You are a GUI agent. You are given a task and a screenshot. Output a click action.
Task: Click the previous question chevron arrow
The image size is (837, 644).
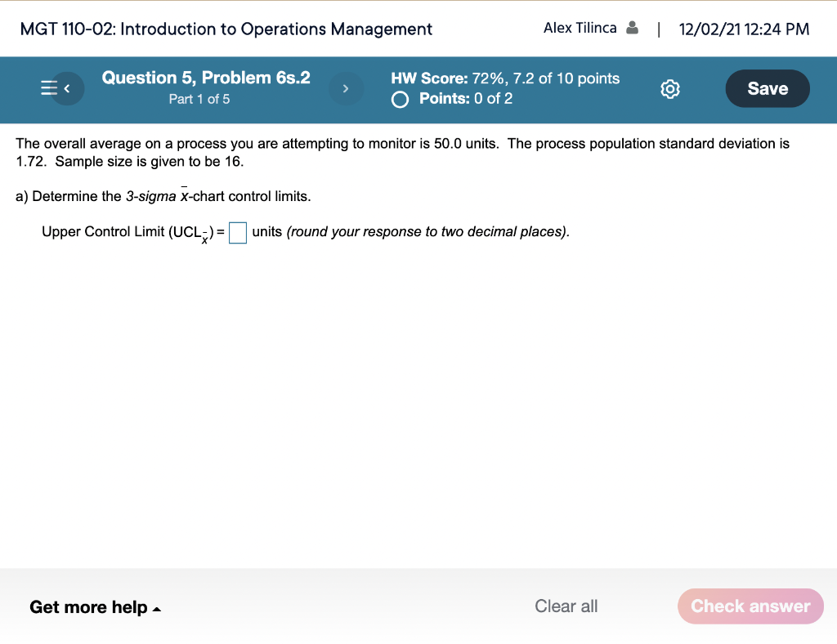pos(67,88)
